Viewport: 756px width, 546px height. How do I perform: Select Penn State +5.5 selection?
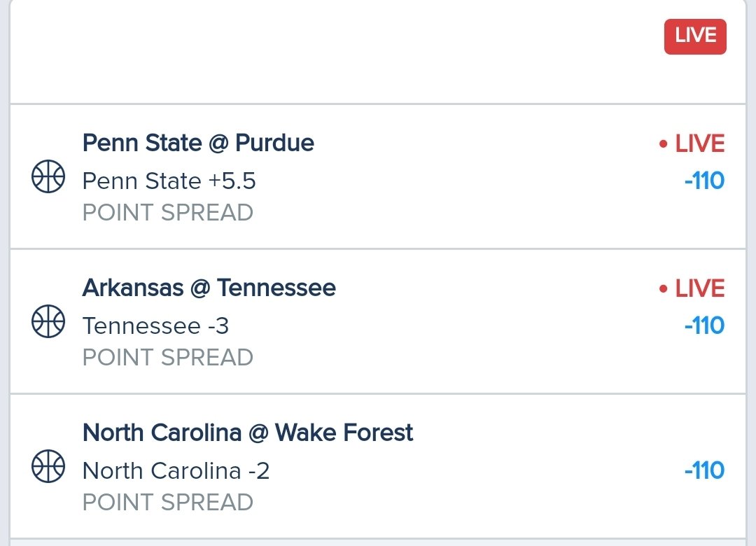pyautogui.click(x=169, y=181)
